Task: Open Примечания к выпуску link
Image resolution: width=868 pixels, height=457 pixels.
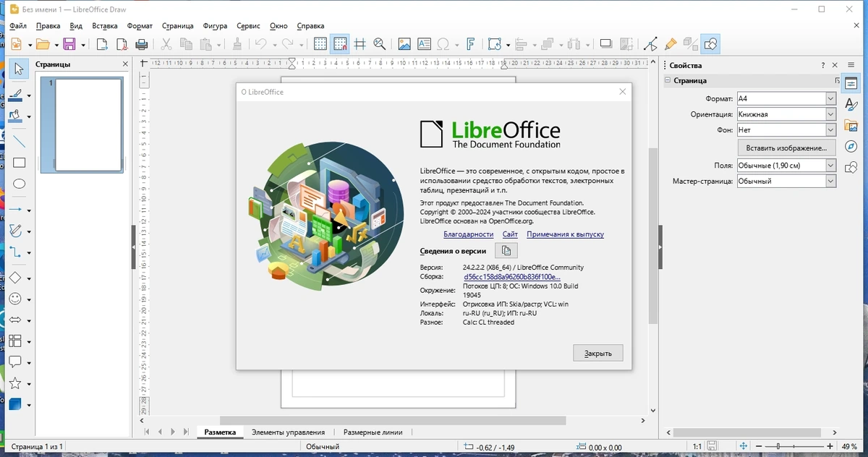Action: click(565, 234)
